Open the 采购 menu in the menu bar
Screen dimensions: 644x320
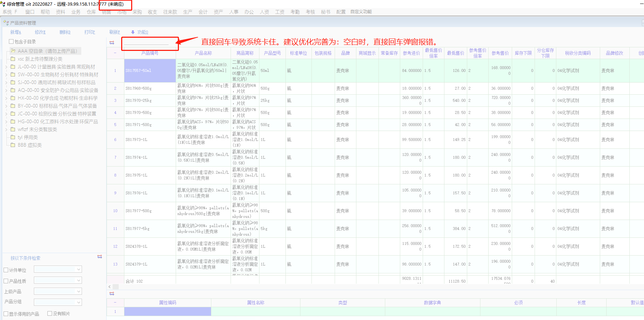click(137, 12)
